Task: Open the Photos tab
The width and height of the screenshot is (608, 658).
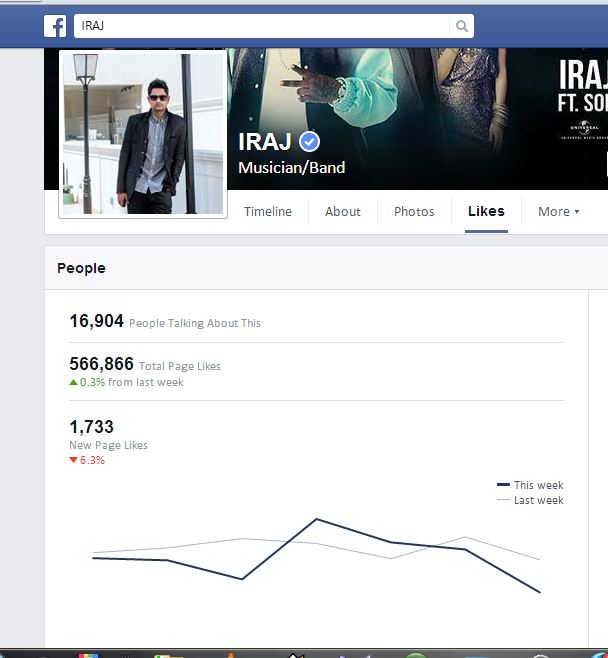Action: tap(414, 212)
